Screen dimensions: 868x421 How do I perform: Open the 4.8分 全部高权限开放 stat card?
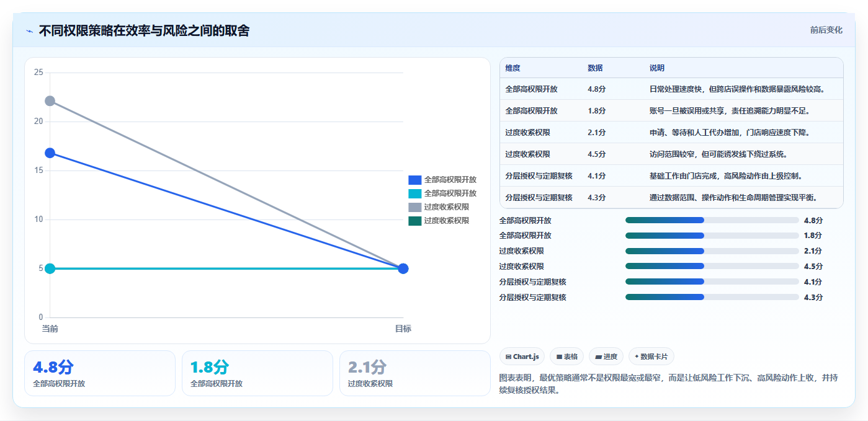pyautogui.click(x=100, y=373)
